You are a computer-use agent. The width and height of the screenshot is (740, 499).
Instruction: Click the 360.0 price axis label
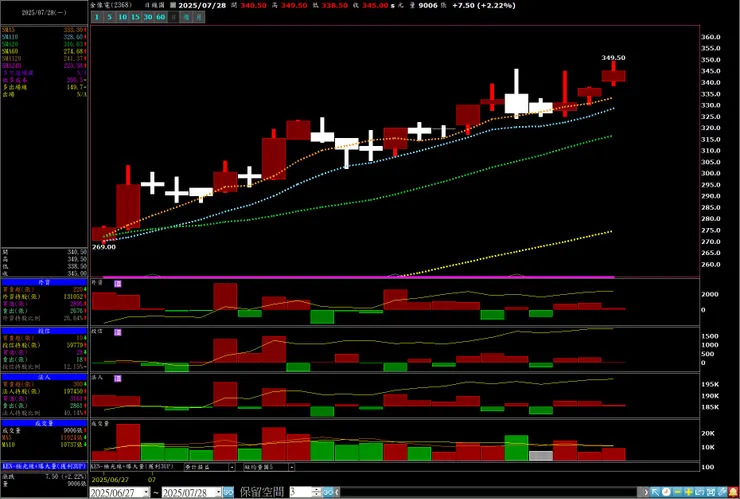pos(710,37)
